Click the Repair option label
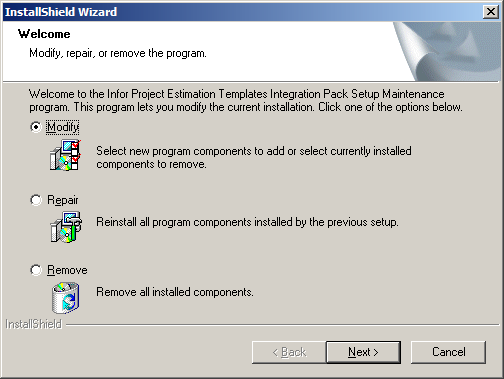This screenshot has height=379, width=504. tap(63, 200)
